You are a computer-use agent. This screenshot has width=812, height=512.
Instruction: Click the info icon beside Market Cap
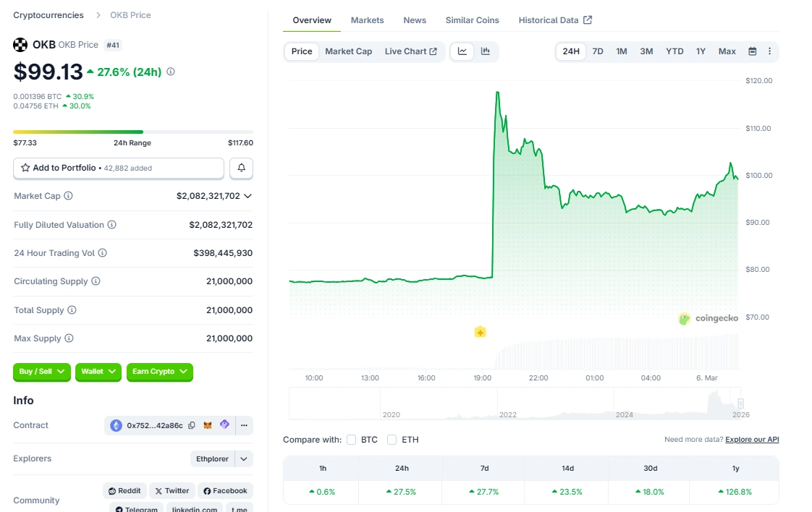pos(68,195)
